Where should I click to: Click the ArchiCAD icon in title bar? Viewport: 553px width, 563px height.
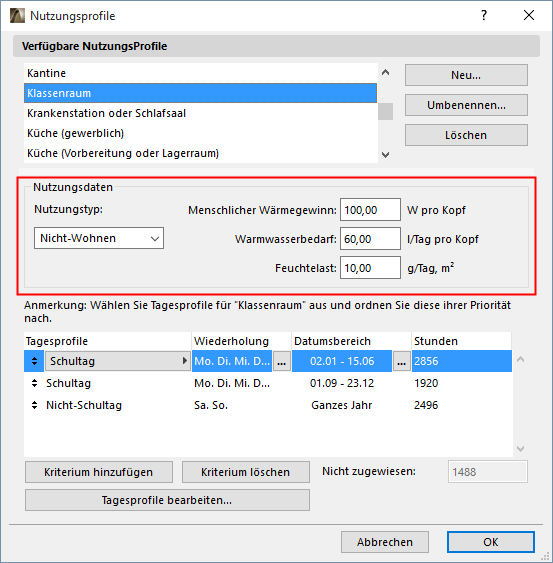(x=17, y=16)
